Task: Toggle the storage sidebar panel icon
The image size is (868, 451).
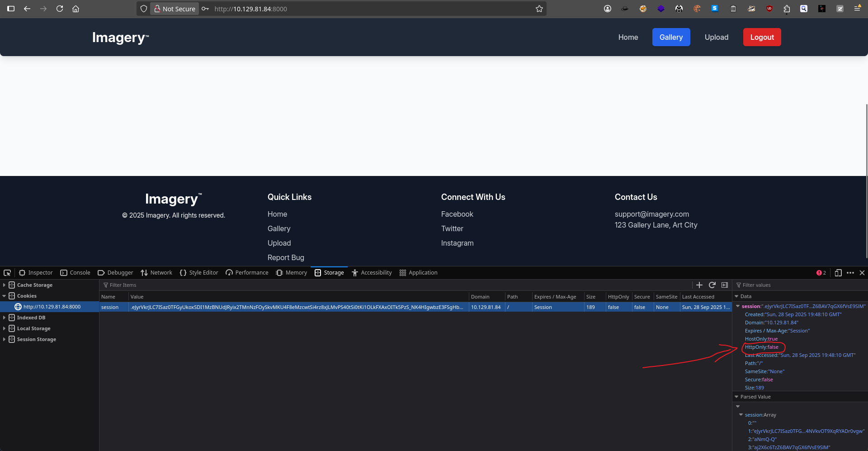Action: tap(725, 285)
